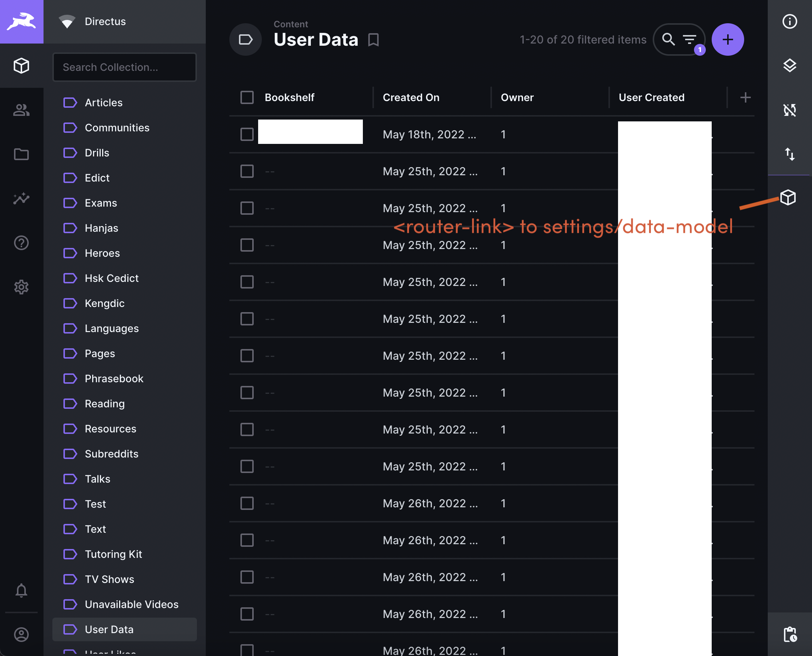This screenshot has height=656, width=812.
Task: Toggle auto refresh sidebar icon
Action: pyautogui.click(x=790, y=110)
